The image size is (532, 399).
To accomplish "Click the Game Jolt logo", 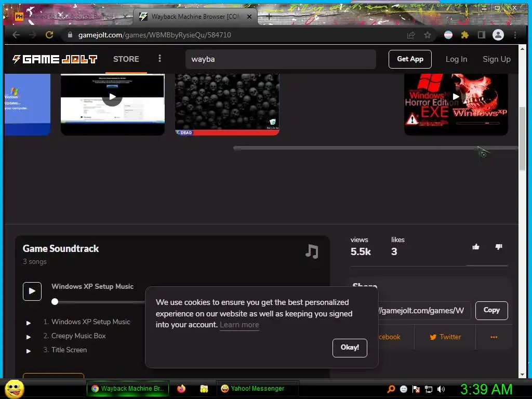I will 55,59.
